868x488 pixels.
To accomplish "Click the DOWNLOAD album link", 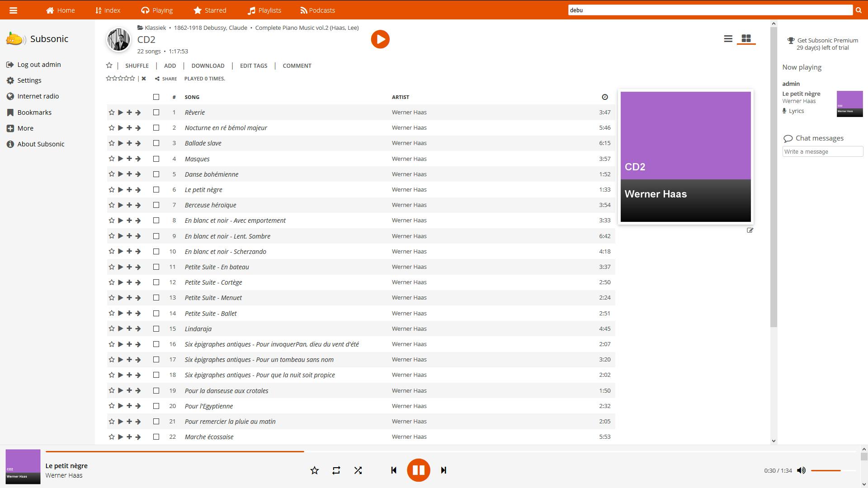I will click(208, 66).
